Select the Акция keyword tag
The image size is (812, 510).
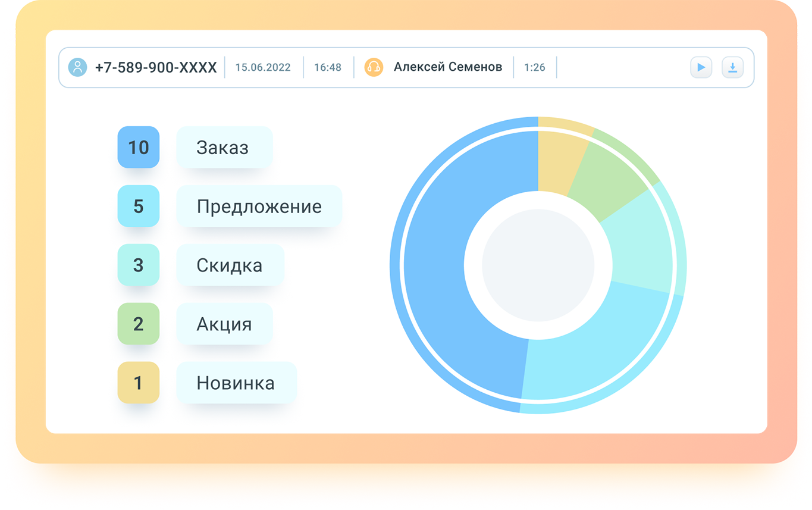pos(224,324)
